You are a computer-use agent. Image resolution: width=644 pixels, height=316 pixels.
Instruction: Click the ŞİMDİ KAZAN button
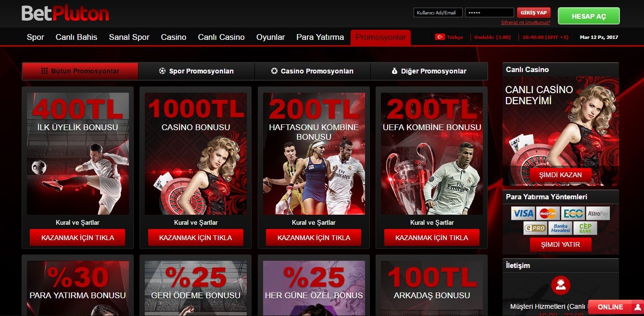tap(560, 175)
